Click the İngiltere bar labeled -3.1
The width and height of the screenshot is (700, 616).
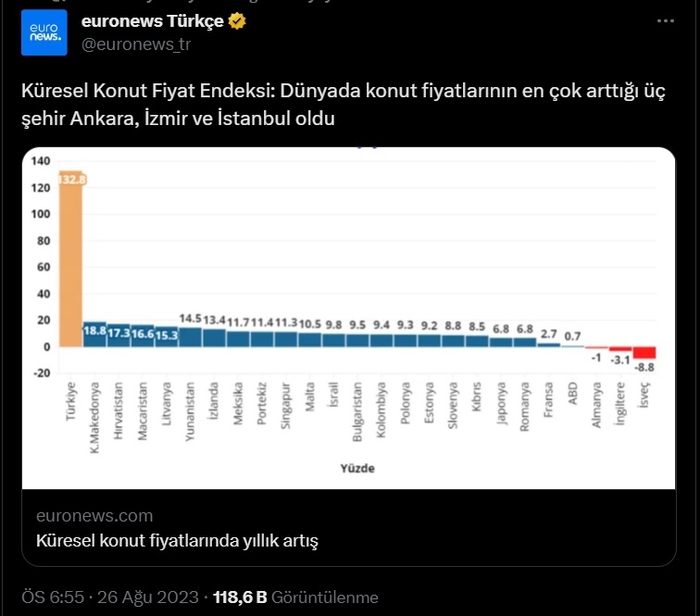(620, 349)
